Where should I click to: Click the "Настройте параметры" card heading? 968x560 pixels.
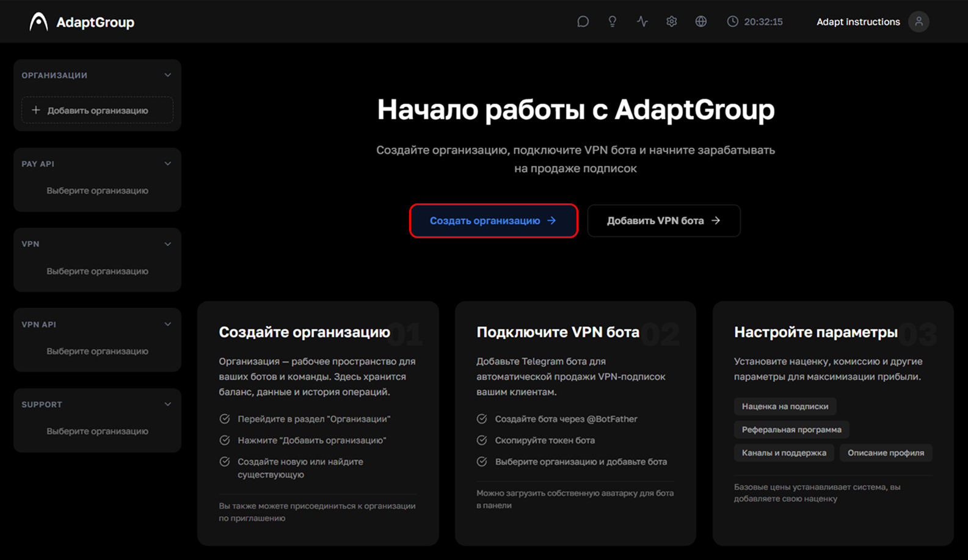point(816,332)
